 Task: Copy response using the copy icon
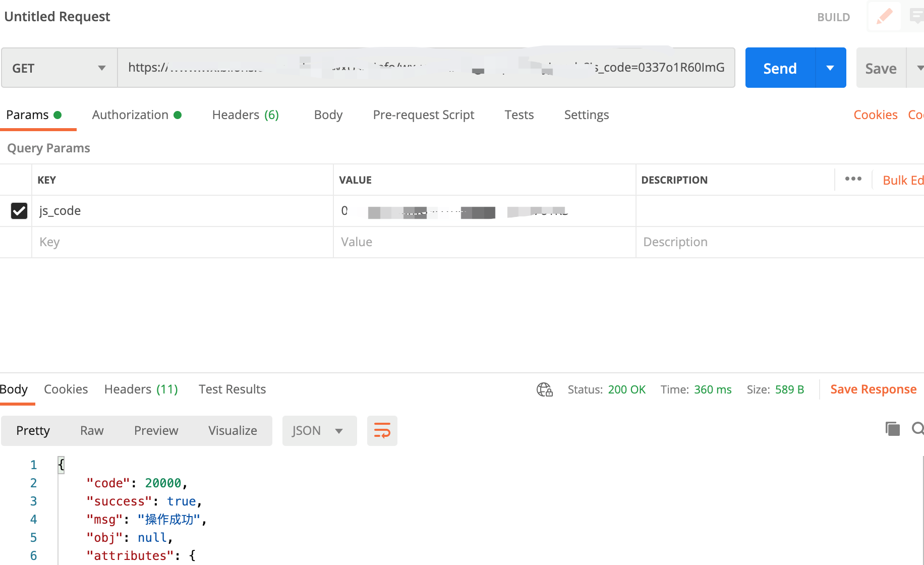tap(892, 429)
